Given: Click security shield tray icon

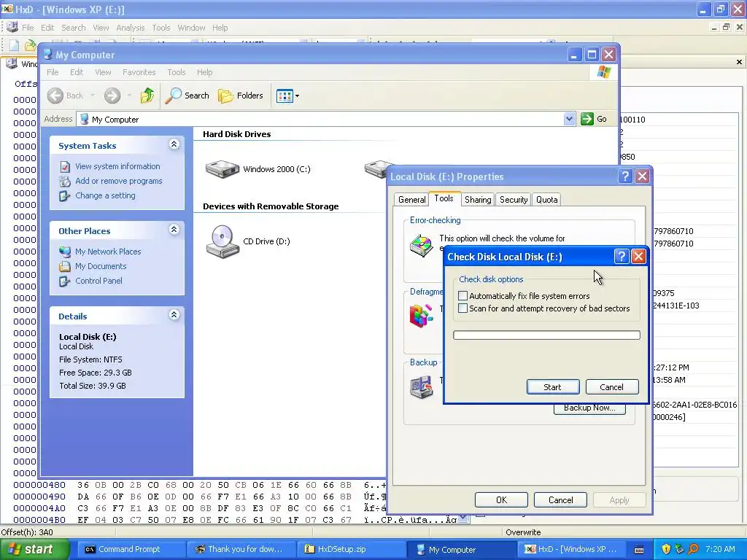Looking at the screenshot, I should click(x=666, y=549).
